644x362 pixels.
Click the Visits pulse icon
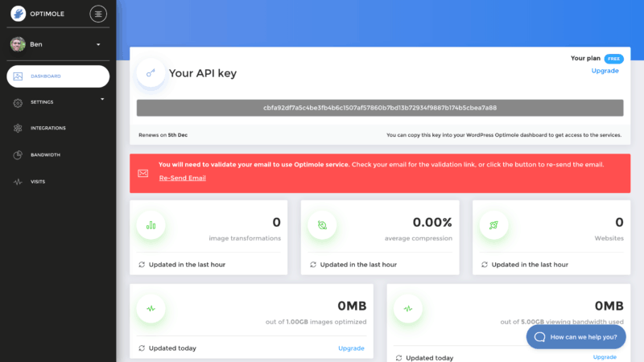click(x=18, y=182)
